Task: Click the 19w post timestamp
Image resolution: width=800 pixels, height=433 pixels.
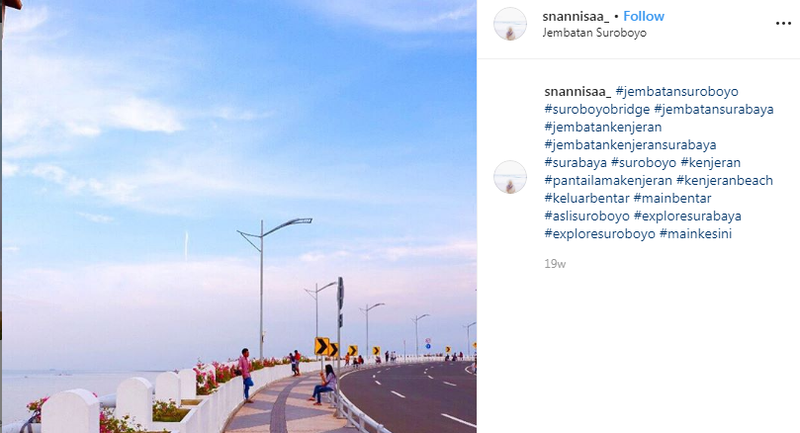Action: tap(555, 264)
